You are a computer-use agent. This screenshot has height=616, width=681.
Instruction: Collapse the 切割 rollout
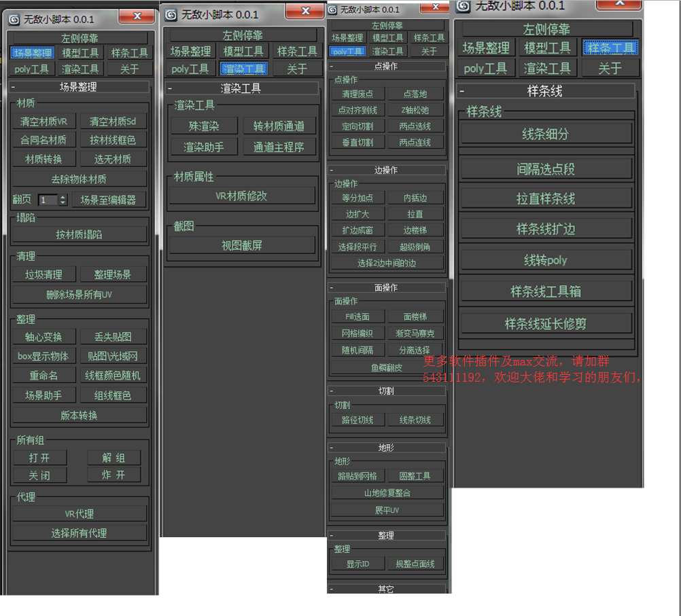pos(387,391)
